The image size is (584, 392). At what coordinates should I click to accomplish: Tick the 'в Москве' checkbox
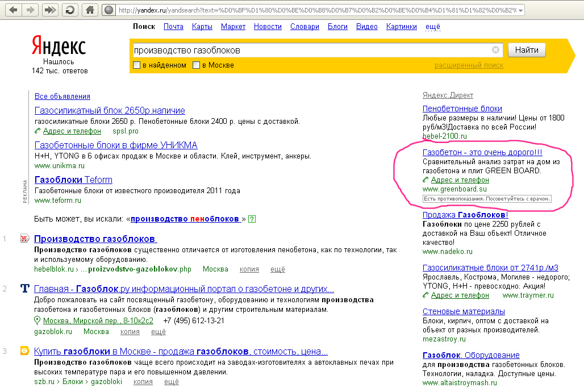197,65
